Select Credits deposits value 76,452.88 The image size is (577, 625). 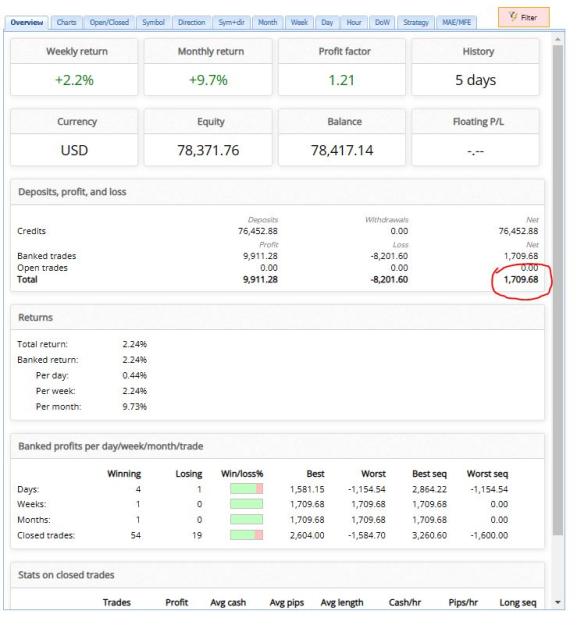click(258, 231)
